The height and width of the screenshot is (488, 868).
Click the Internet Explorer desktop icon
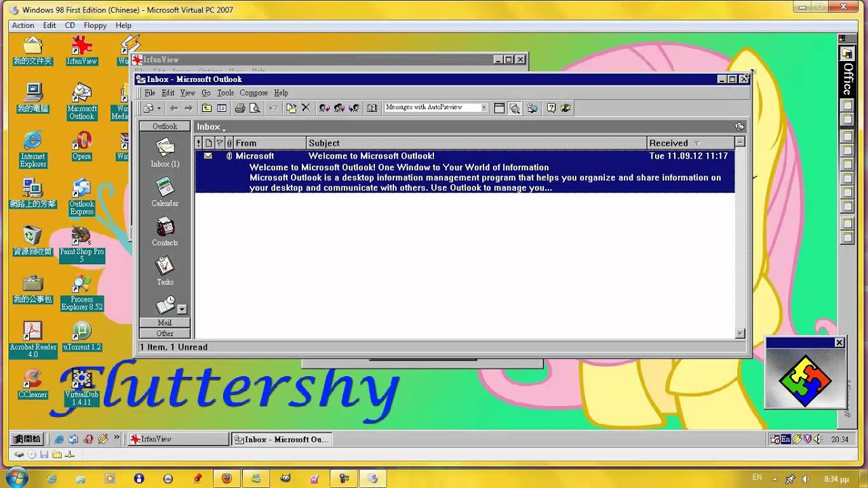[33, 149]
